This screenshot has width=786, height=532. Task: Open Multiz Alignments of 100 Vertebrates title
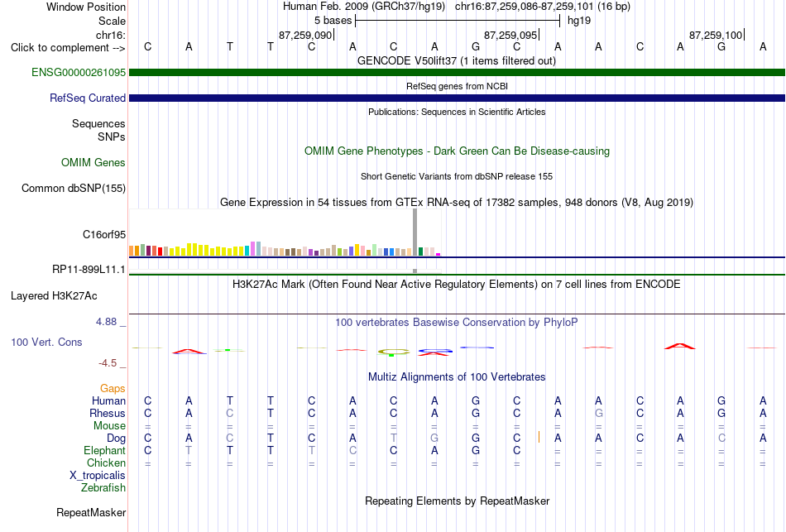tap(457, 377)
